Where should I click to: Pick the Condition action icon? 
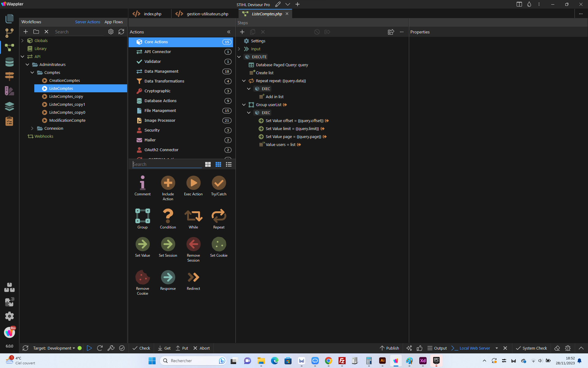tap(168, 216)
